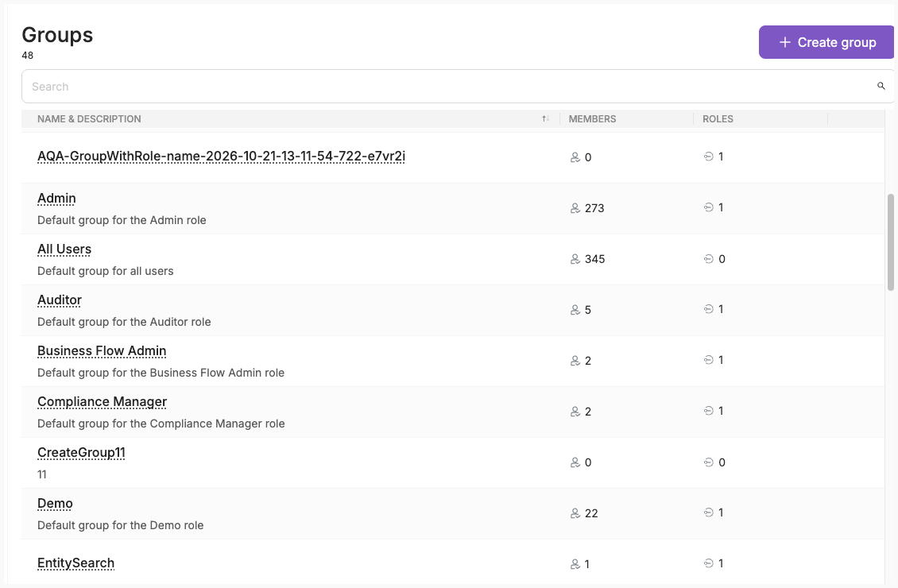Click the Create group button

click(x=826, y=42)
